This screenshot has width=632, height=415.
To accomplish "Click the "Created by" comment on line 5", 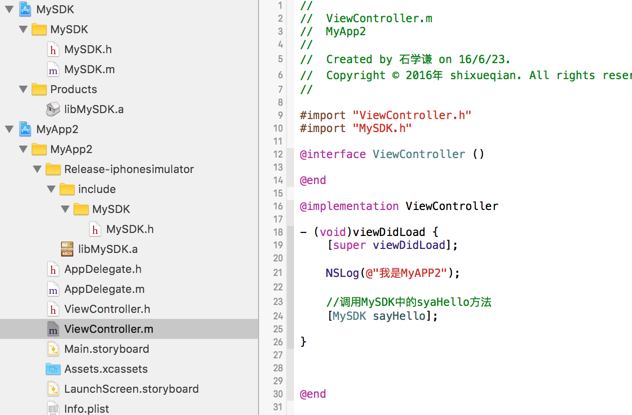I will 405,59.
